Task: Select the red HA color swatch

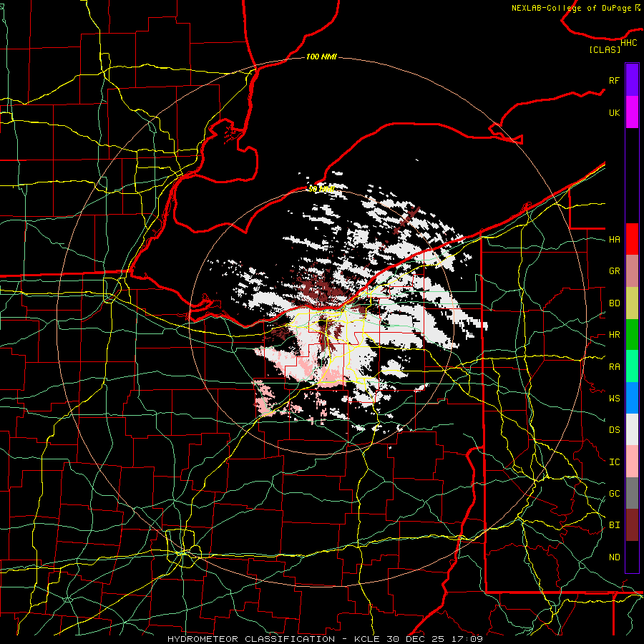Action: (x=632, y=239)
